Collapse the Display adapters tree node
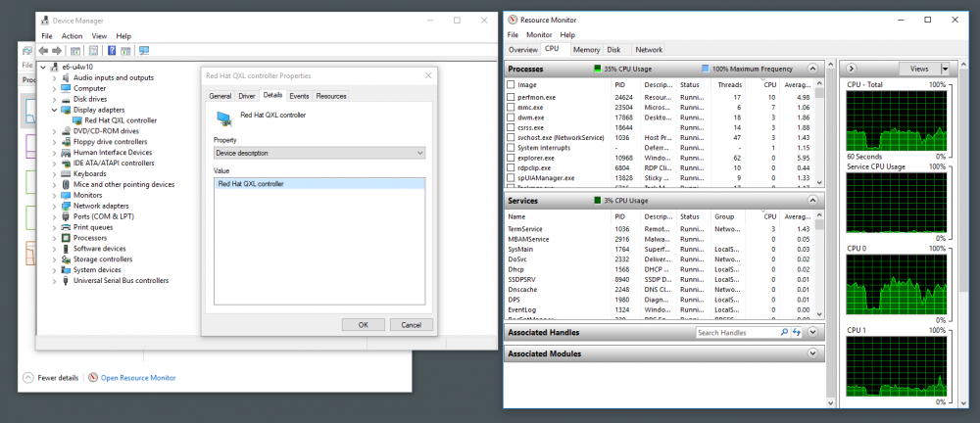 click(x=54, y=110)
